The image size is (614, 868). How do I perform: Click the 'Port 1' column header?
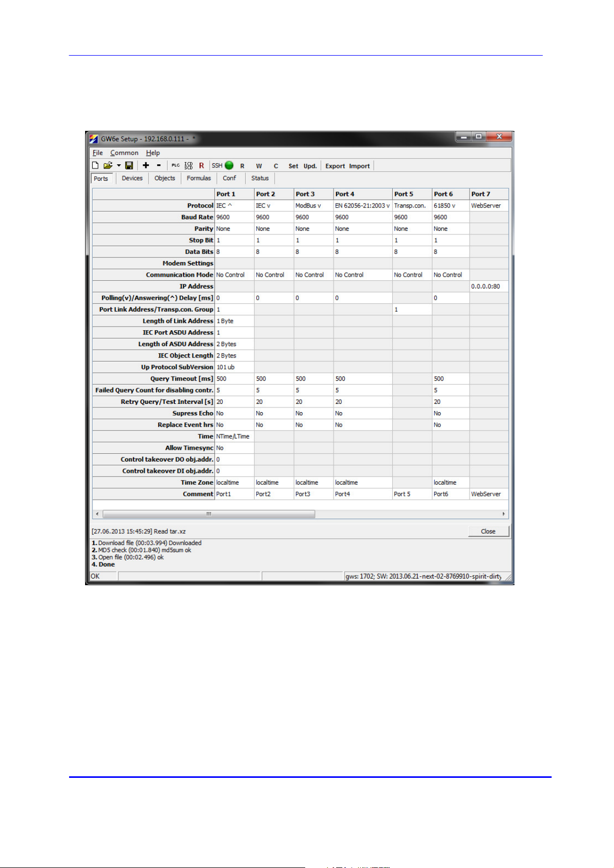click(235, 194)
